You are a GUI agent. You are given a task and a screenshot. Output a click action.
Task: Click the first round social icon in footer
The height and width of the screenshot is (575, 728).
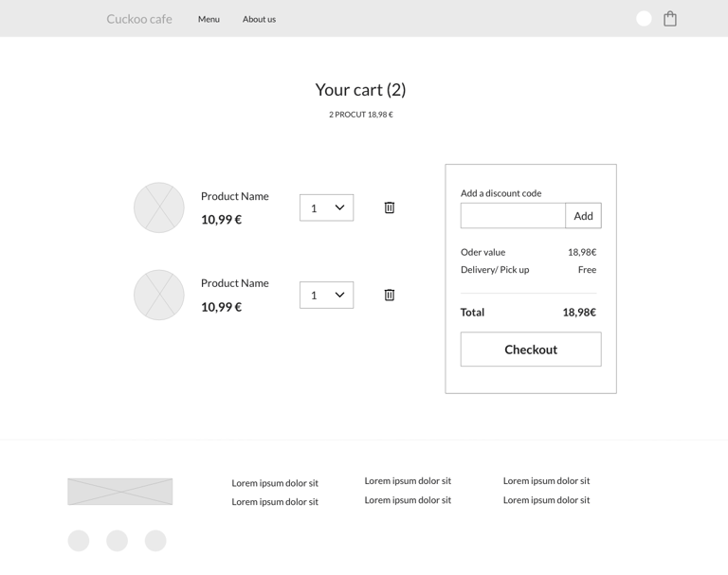click(79, 541)
